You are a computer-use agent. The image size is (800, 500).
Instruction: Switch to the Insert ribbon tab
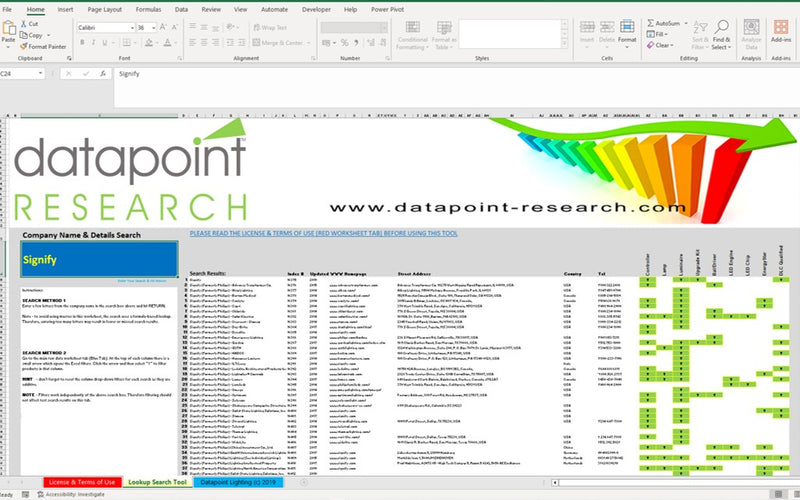65,9
